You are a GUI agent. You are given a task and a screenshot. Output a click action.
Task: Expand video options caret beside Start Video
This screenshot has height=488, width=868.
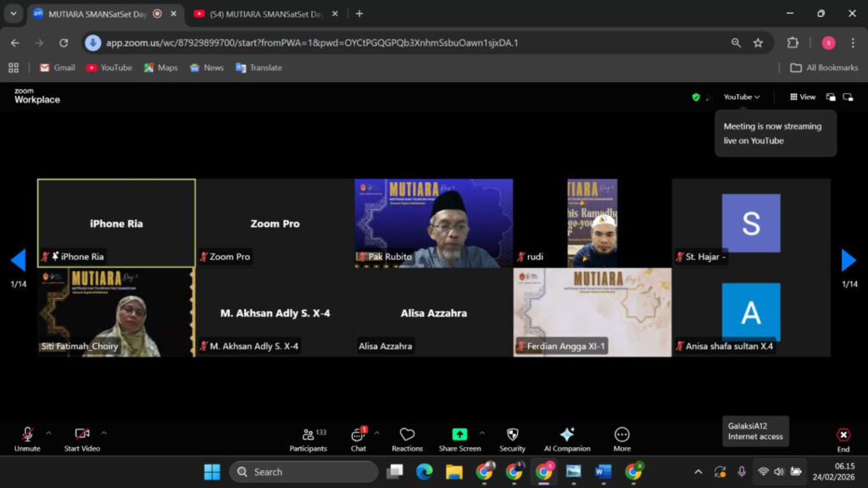tap(103, 433)
